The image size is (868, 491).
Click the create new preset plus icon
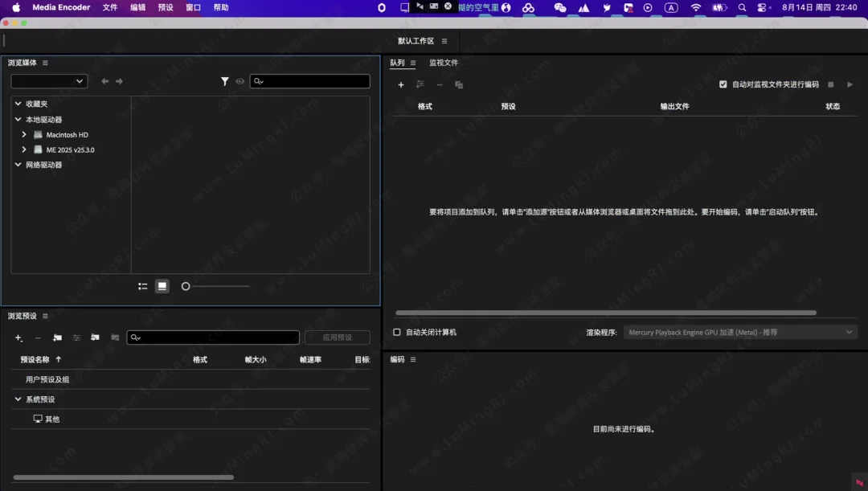coord(18,338)
